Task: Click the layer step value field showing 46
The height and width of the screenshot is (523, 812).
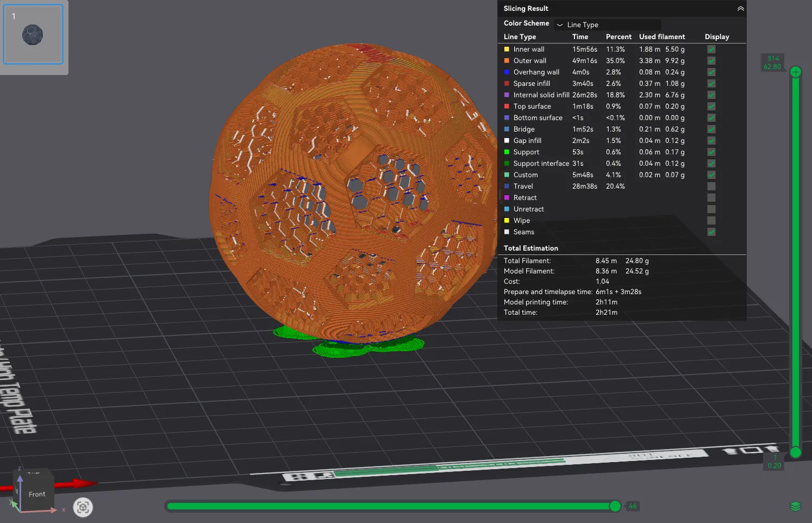Action: coord(632,506)
